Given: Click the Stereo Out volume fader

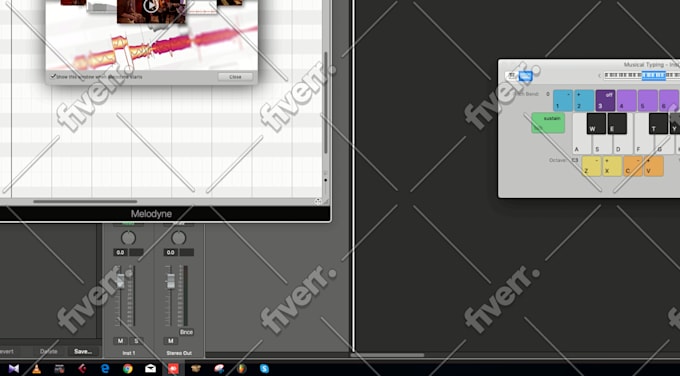Looking at the screenshot, I should (171, 281).
